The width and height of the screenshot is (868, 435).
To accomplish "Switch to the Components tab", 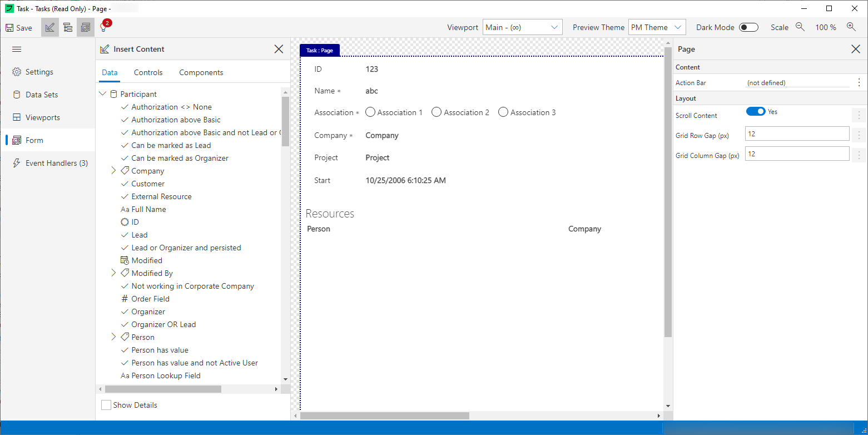I will [x=201, y=72].
